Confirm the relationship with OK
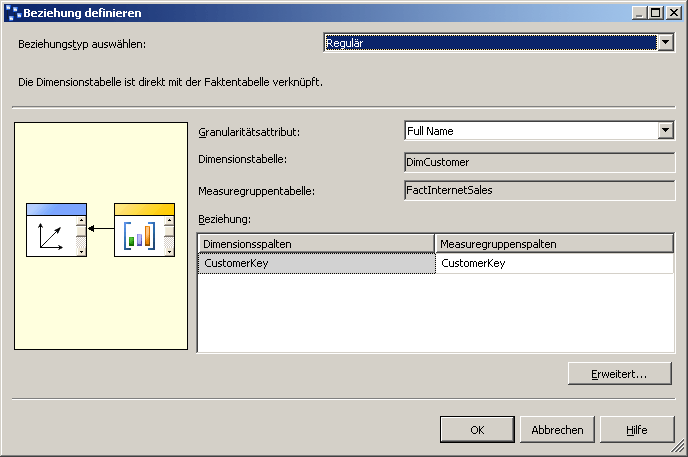Viewport: 688px width, 457px height. [477, 429]
